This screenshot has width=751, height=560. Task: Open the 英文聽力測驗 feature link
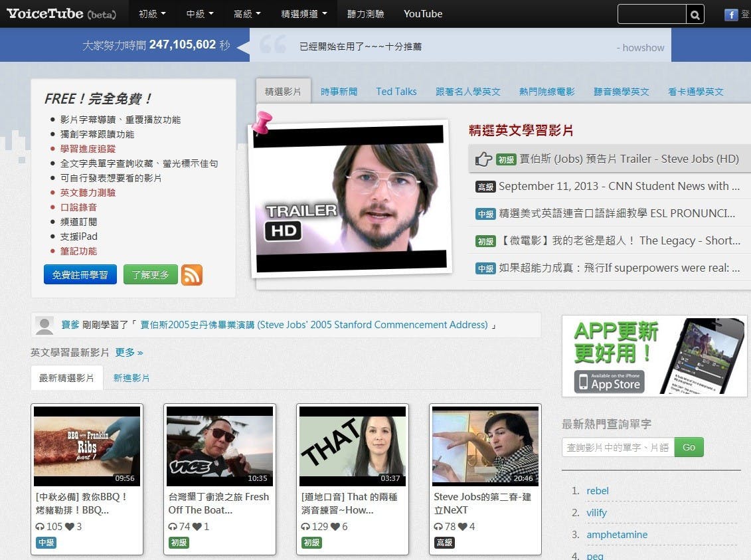tap(88, 193)
